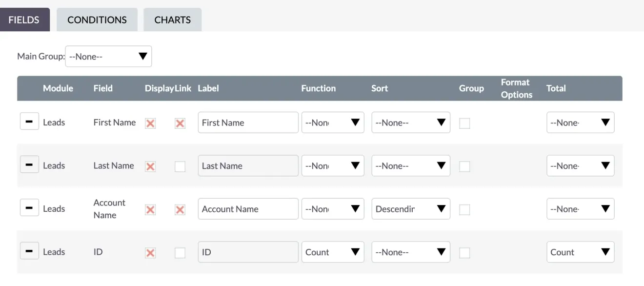Viewport: 644px width, 286px height.
Task: Disable display of the Account Name field
Action: pos(150,209)
